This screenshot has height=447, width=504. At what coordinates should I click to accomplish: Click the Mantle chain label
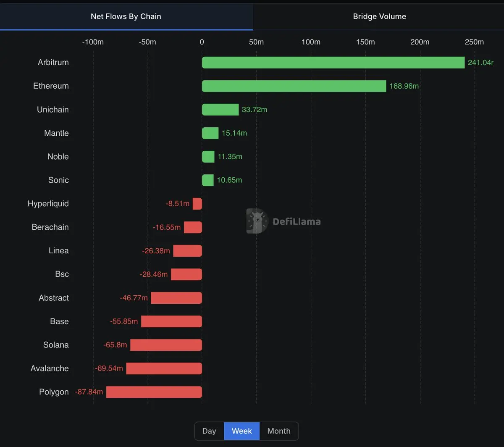click(56, 133)
